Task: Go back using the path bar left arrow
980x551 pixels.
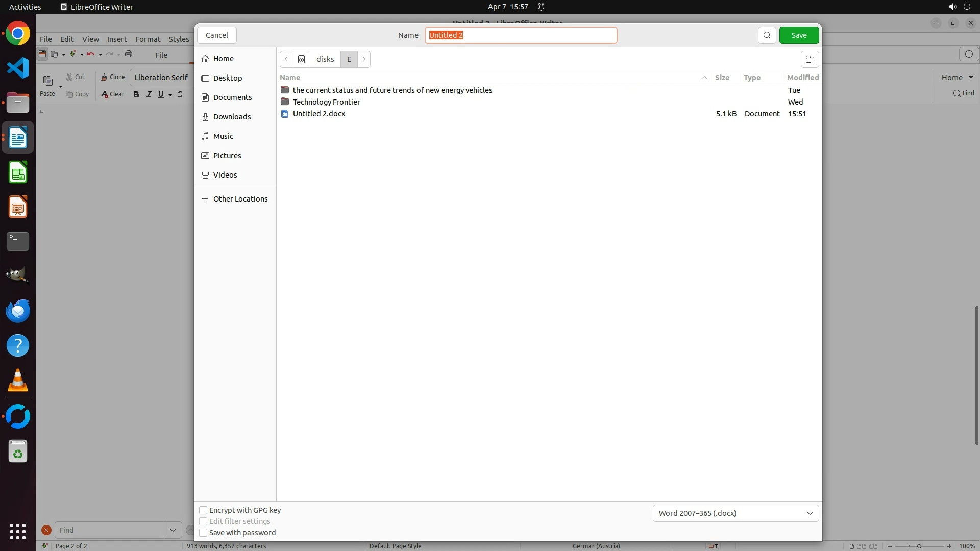Action: [x=286, y=59]
